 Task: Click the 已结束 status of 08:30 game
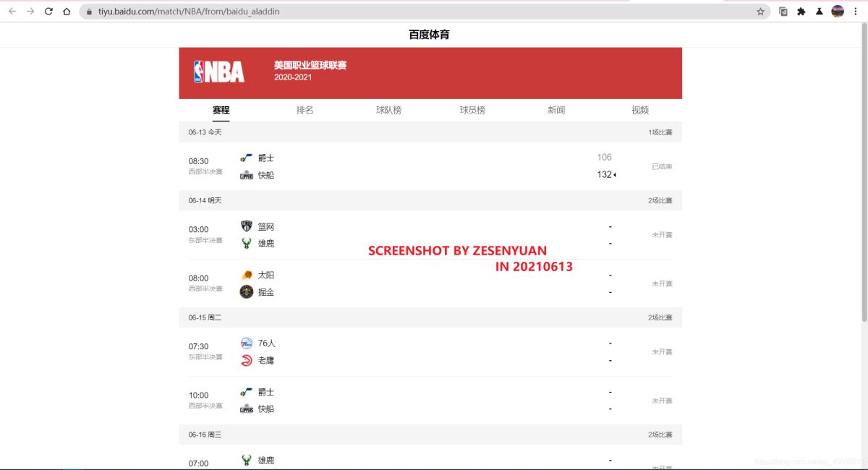pyautogui.click(x=662, y=166)
